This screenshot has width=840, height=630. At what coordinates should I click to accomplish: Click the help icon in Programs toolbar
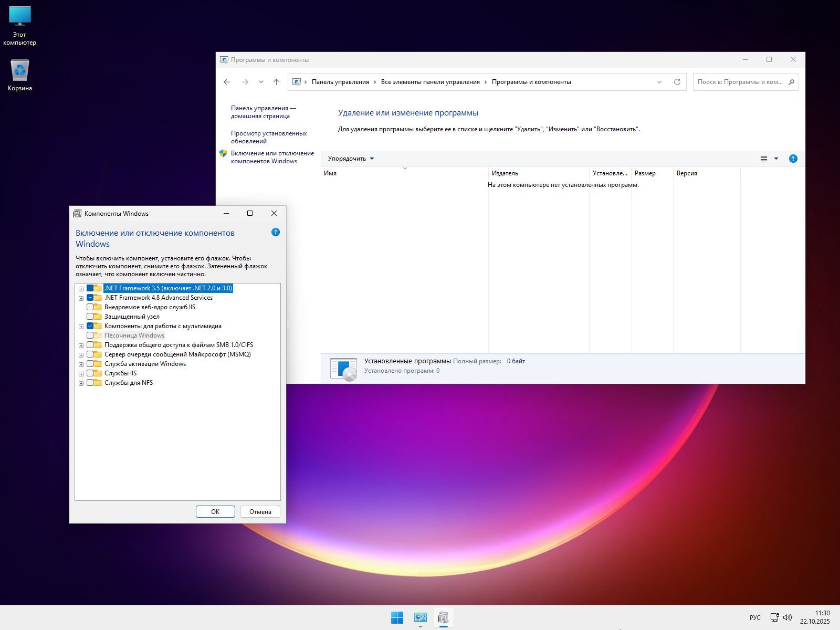[793, 159]
